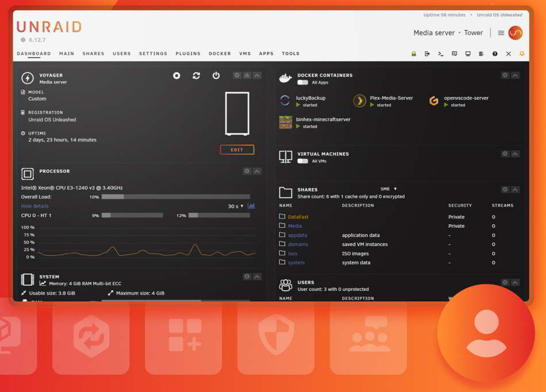Viewport: 546px width, 392px height.
Task: Click the openvscode-server container icon
Action: [x=433, y=101]
